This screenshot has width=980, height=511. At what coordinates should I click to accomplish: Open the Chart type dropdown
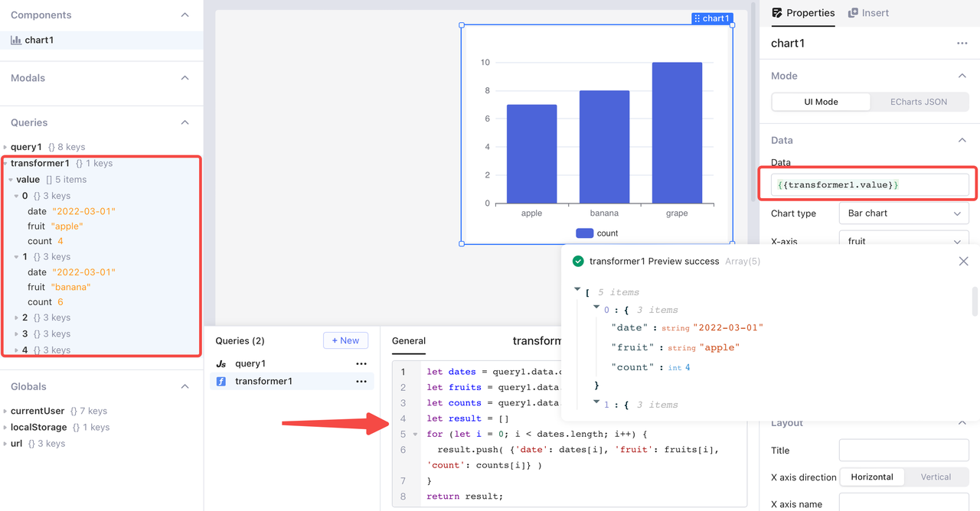pos(903,213)
